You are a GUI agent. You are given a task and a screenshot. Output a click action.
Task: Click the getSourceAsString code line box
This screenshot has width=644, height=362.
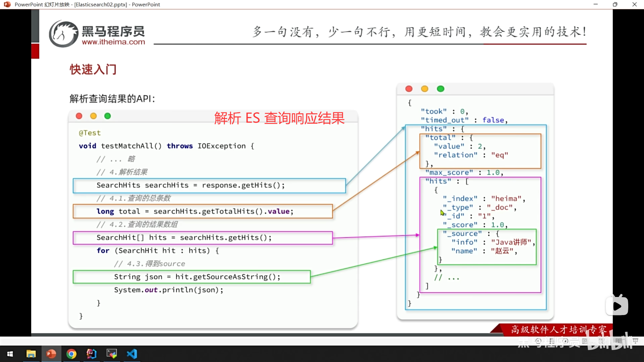[x=192, y=277]
